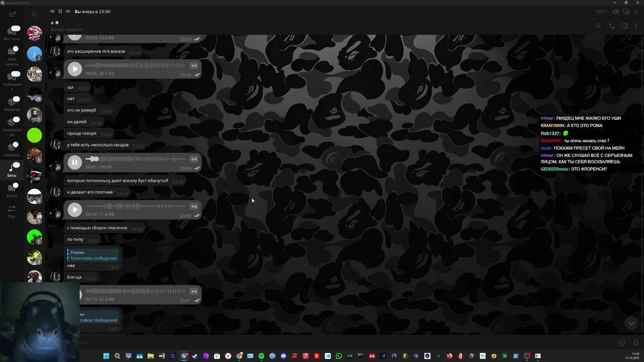Screen dimensions: 644x362
Task: Click the message text input field
Action: click(347, 342)
